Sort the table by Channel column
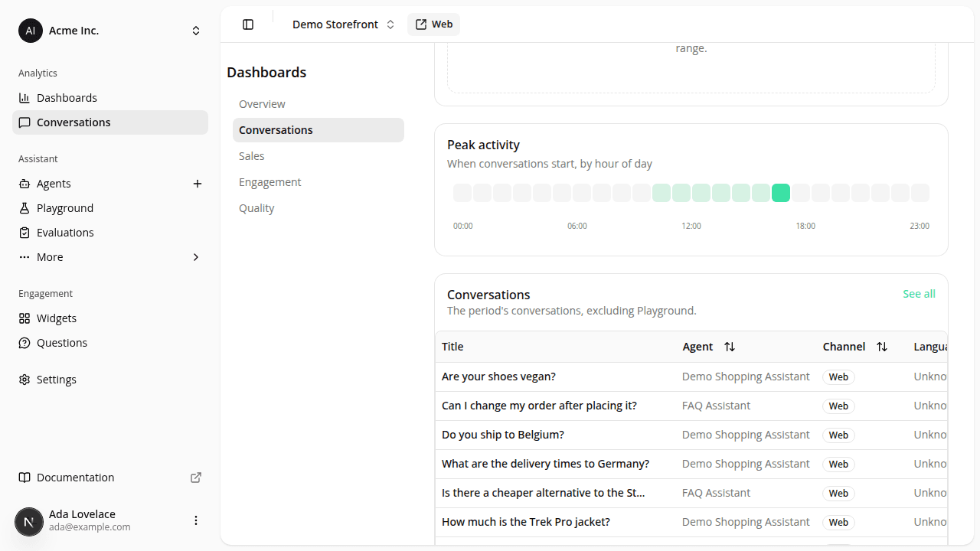Viewport: 980px width, 551px height. coord(855,347)
